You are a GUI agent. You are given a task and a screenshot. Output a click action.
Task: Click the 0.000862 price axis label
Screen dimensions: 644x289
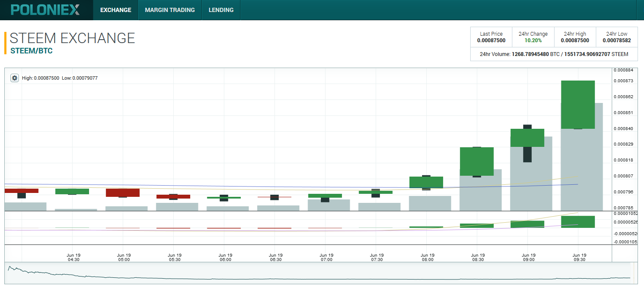point(623,97)
